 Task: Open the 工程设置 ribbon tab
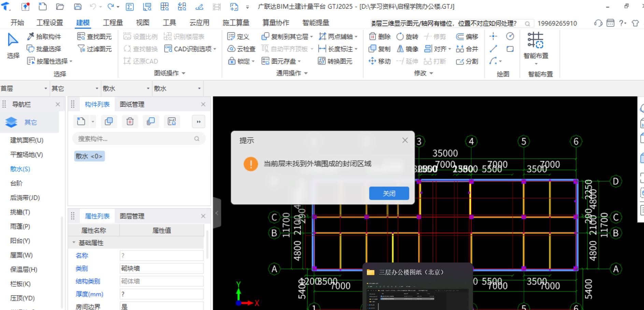(50, 23)
